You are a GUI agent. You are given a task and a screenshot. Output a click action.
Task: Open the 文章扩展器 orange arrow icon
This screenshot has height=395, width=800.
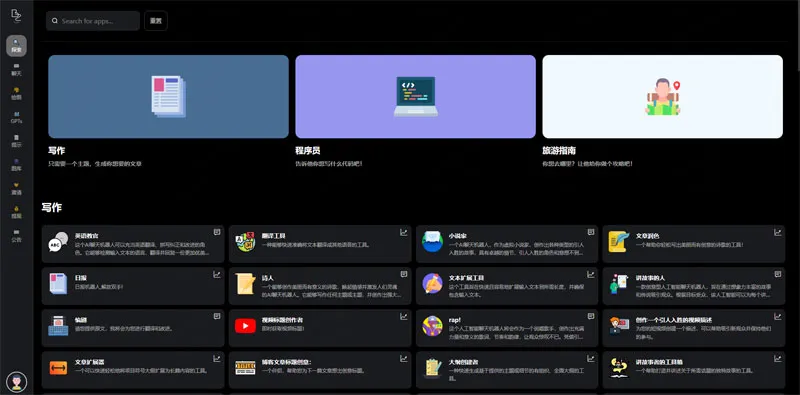(58, 367)
